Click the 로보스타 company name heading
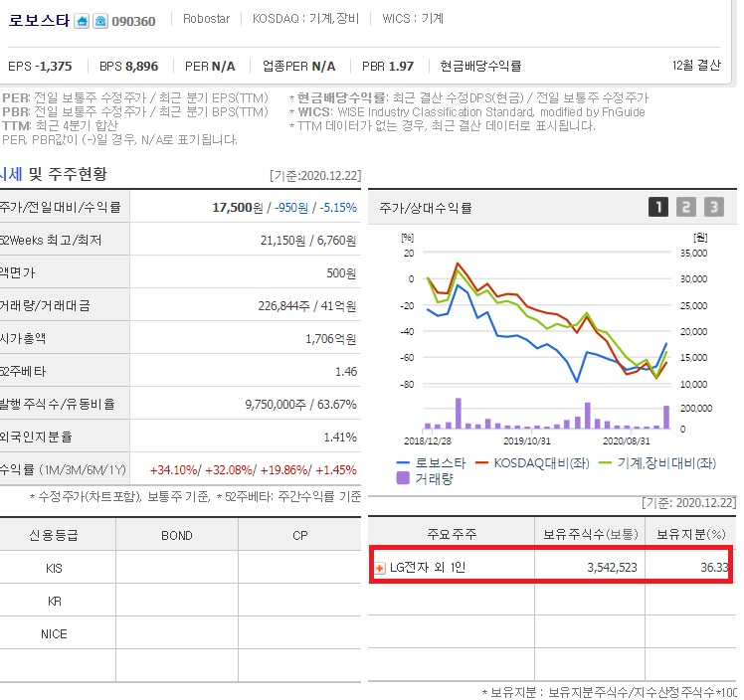This screenshot has width=744, height=700. [39, 21]
